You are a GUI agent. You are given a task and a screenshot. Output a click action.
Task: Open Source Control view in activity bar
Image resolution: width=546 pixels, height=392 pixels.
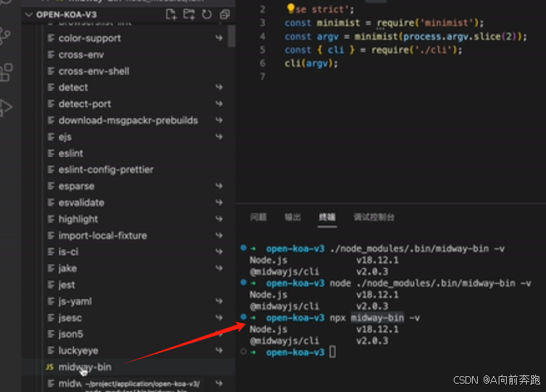(x=5, y=36)
